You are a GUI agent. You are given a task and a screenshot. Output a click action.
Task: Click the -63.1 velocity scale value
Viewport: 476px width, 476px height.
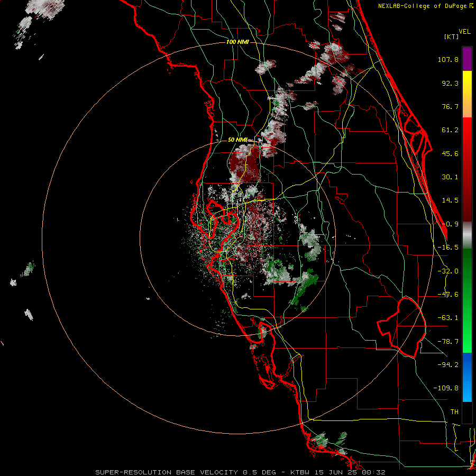pyautogui.click(x=448, y=318)
